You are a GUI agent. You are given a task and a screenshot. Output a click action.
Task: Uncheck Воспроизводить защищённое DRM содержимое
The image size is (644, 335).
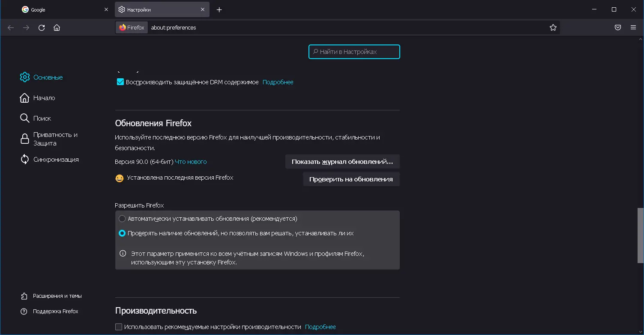[120, 82]
